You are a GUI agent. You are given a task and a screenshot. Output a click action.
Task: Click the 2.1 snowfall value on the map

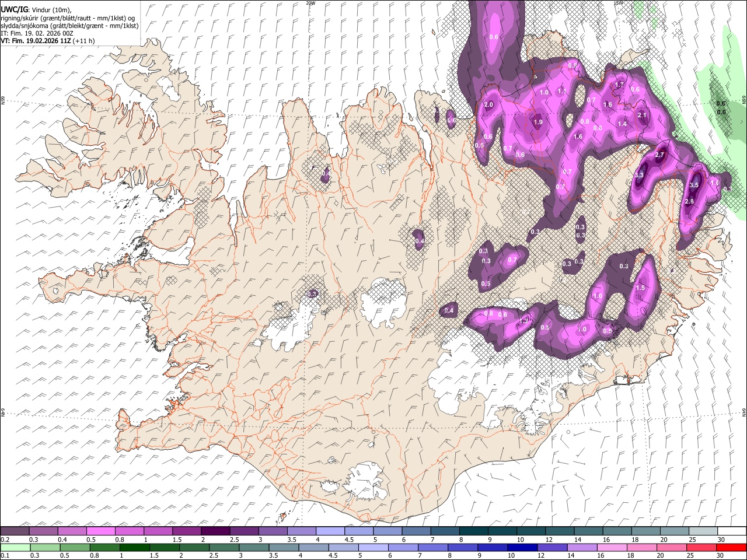643,116
